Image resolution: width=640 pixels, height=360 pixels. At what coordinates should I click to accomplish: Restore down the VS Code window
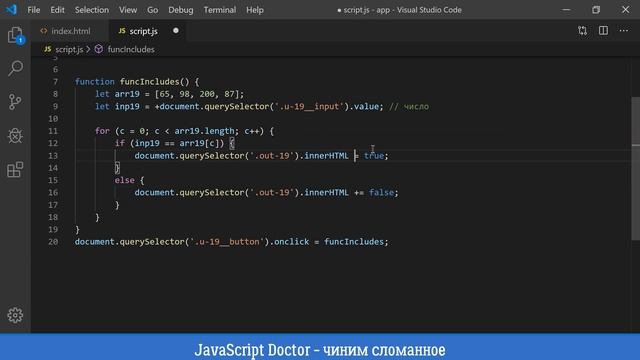(596, 9)
